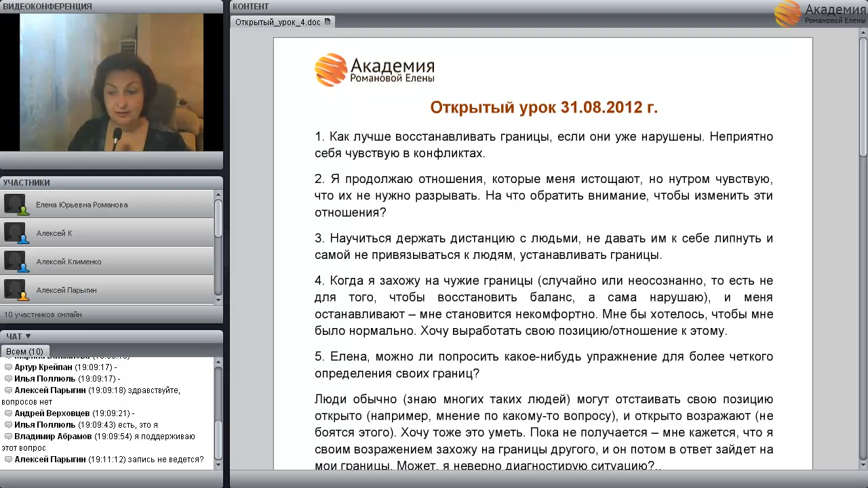Click chat bubble icon beside Артур Крейпан message

click(x=8, y=367)
